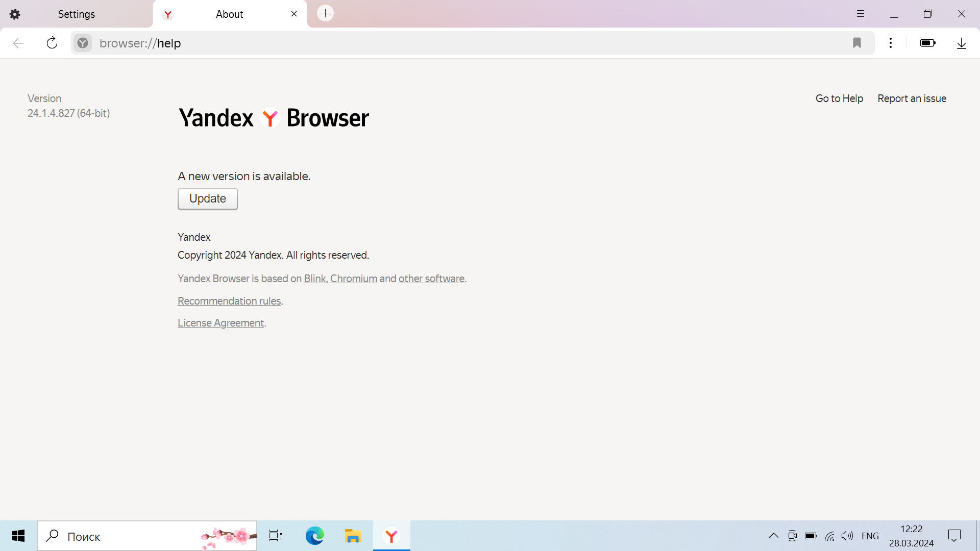
Task: Switch to the Settings tab
Action: pos(77,14)
